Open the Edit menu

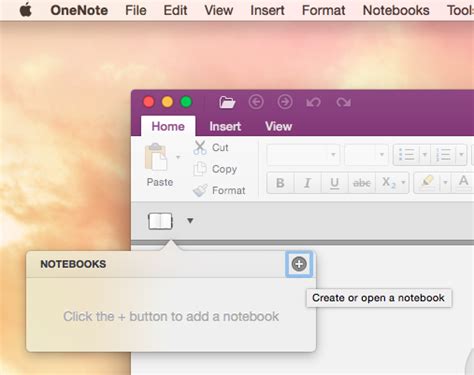pyautogui.click(x=175, y=10)
